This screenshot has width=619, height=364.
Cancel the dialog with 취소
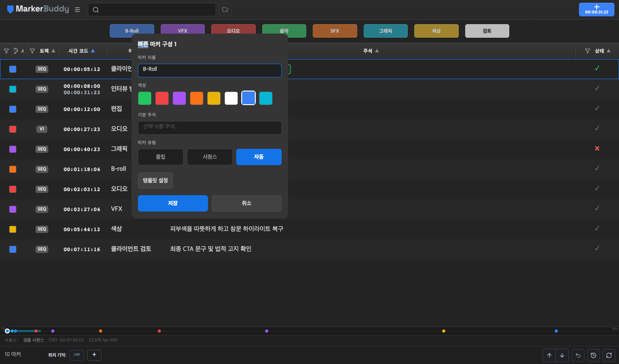(247, 203)
